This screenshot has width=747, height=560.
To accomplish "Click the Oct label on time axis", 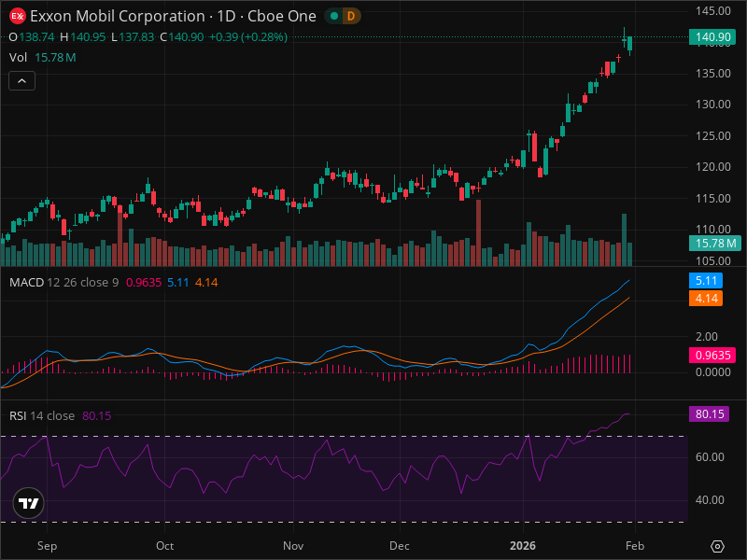I will pyautogui.click(x=165, y=546).
